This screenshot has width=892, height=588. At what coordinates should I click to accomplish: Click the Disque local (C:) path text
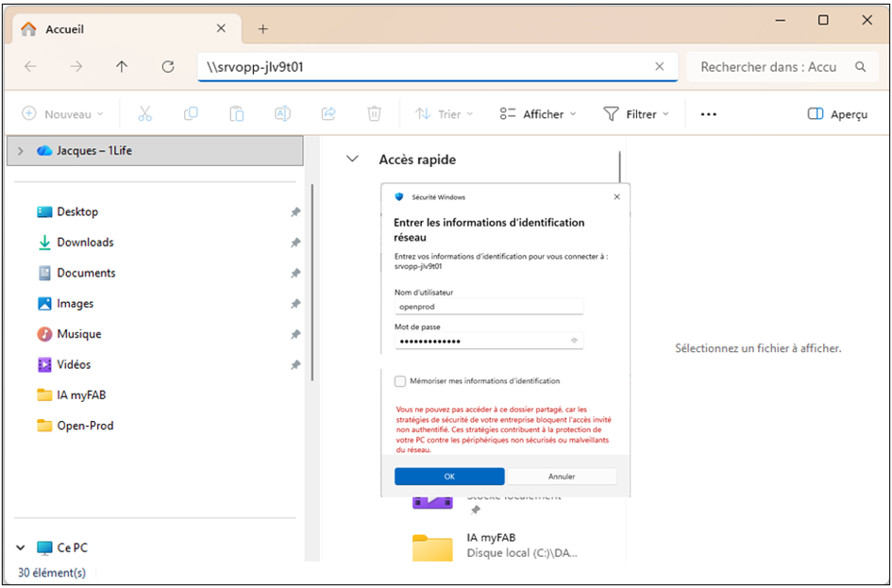[x=522, y=553]
